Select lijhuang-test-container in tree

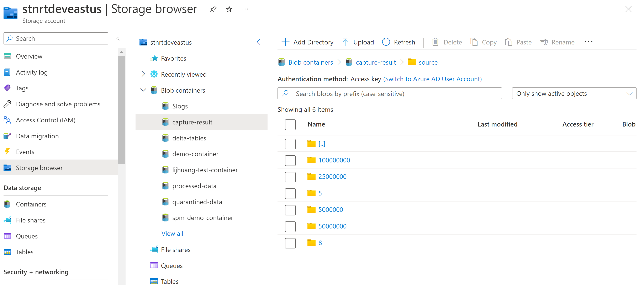coord(205,170)
